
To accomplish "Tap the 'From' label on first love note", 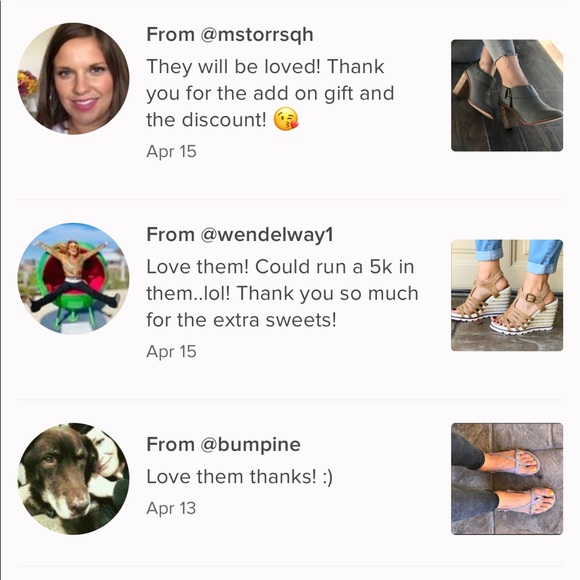I will point(171,35).
